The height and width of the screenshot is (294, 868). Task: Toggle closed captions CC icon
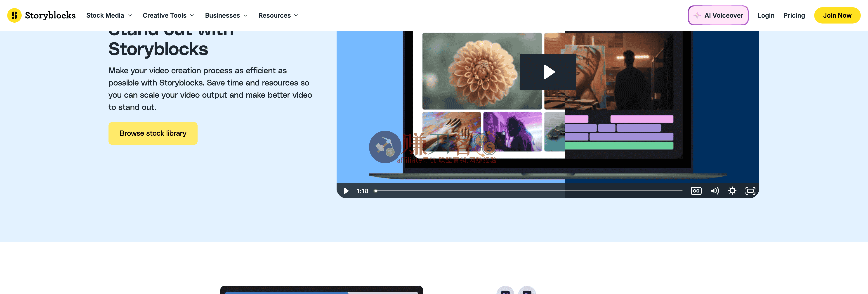[696, 191]
